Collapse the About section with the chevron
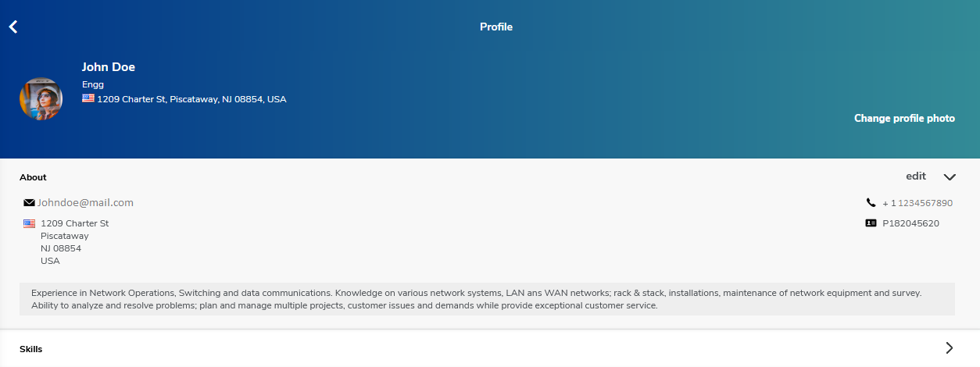The height and width of the screenshot is (367, 980). click(x=950, y=177)
